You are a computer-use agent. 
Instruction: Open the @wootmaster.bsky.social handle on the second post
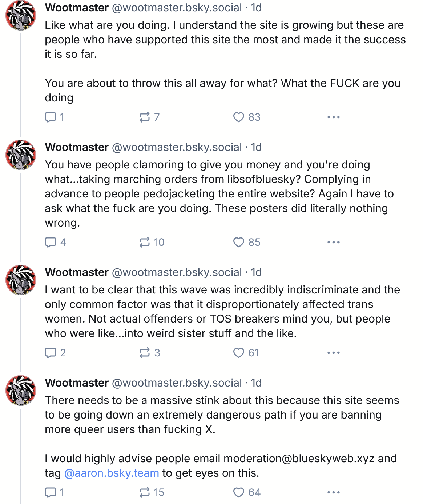pyautogui.click(x=177, y=147)
